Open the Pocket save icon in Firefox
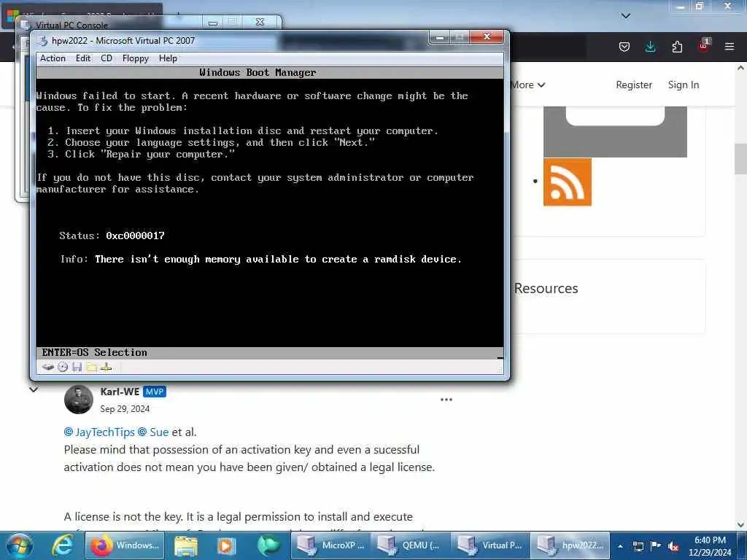Viewport: 747px width, 560px height. pos(624,47)
